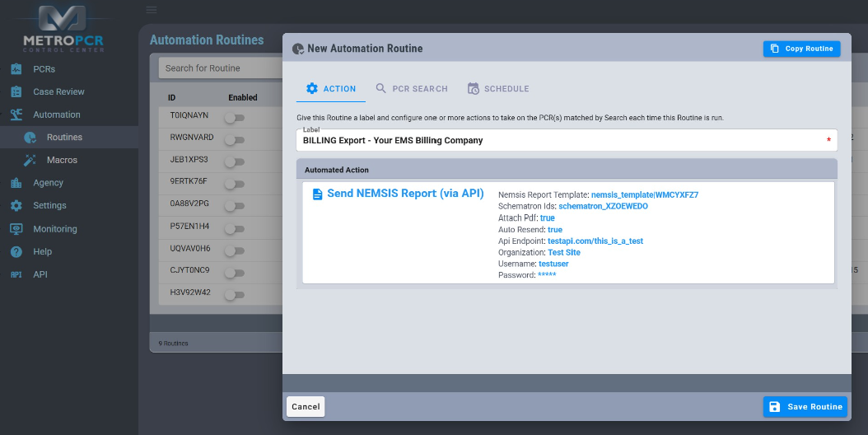Click the floppy disk icon in Save Routine
868x435 pixels.
point(774,406)
